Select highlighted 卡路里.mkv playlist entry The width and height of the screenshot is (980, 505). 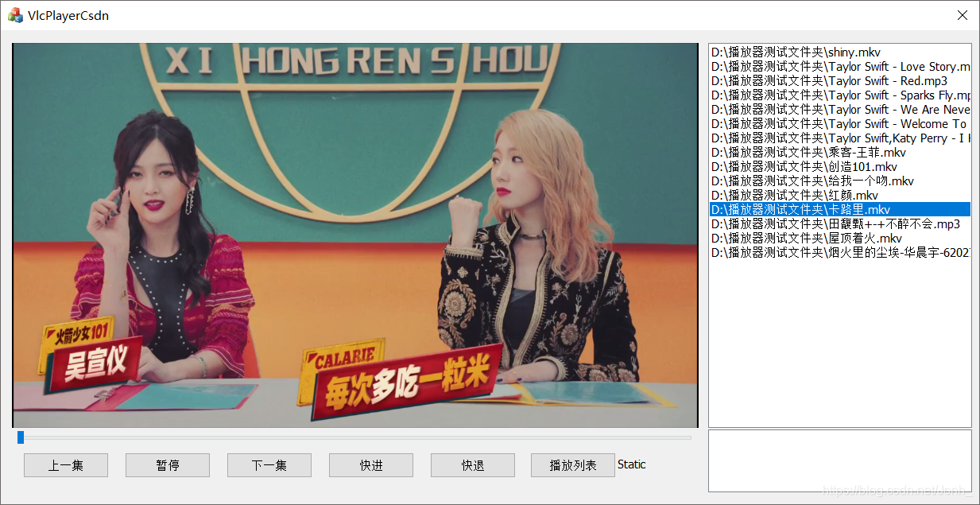pyautogui.click(x=840, y=210)
